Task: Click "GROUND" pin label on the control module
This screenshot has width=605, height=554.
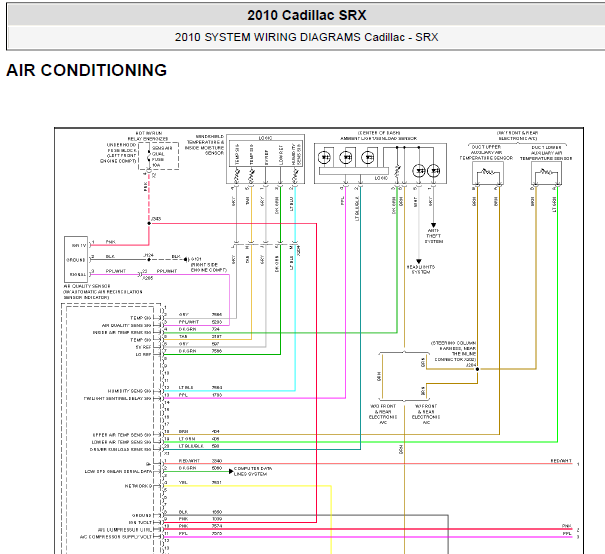Action: click(142, 515)
